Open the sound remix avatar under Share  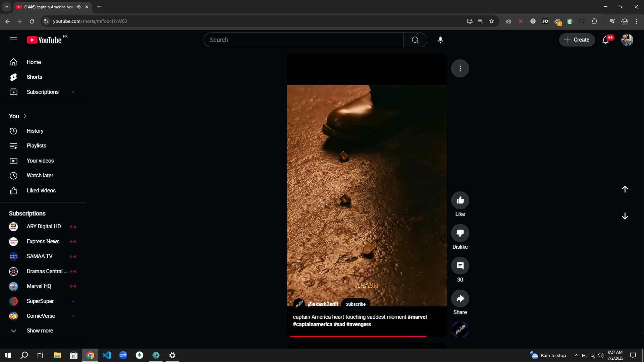(x=460, y=329)
